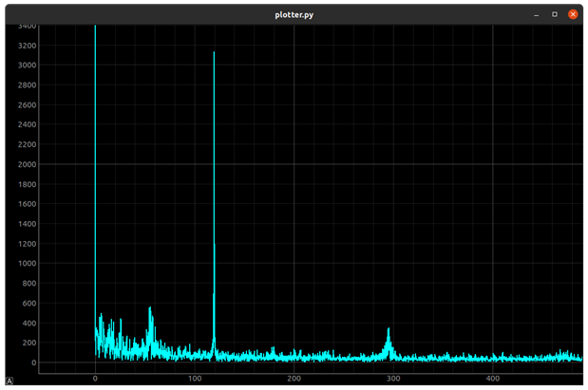
Task: Click the plotter.py title bar text
Action: pos(294,14)
